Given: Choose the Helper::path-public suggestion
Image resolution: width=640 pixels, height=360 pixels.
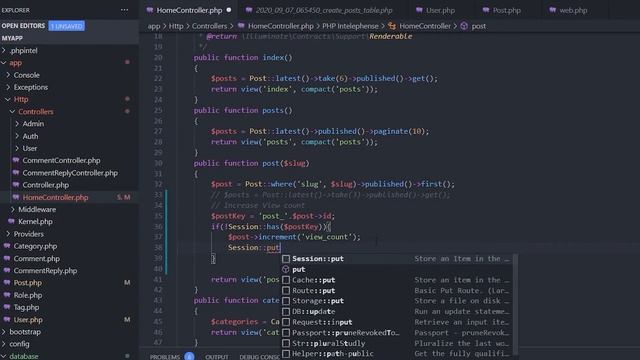Looking at the screenshot, I should (x=398, y=354).
